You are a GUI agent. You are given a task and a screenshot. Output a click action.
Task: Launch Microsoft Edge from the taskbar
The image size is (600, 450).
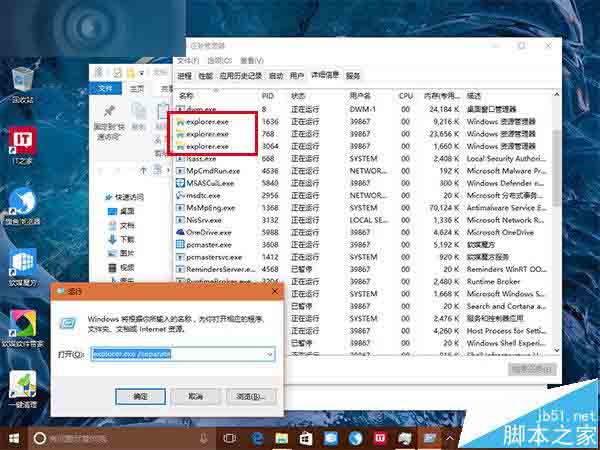tap(257, 439)
